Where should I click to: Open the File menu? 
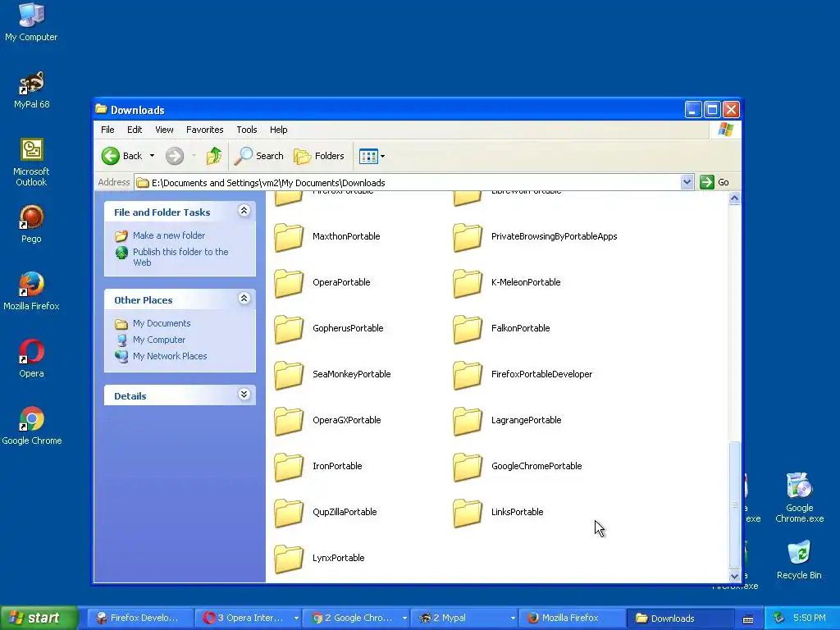pos(107,130)
